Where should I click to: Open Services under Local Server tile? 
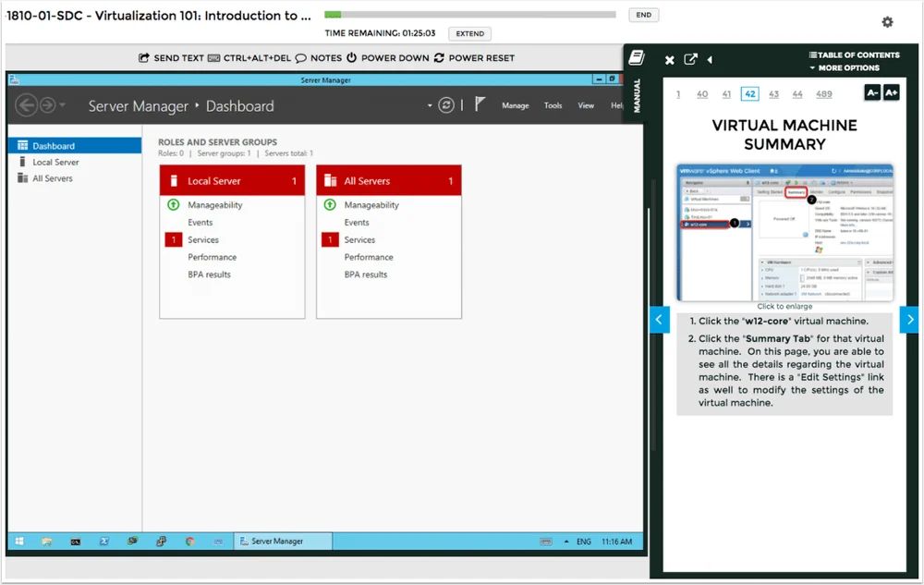203,239
